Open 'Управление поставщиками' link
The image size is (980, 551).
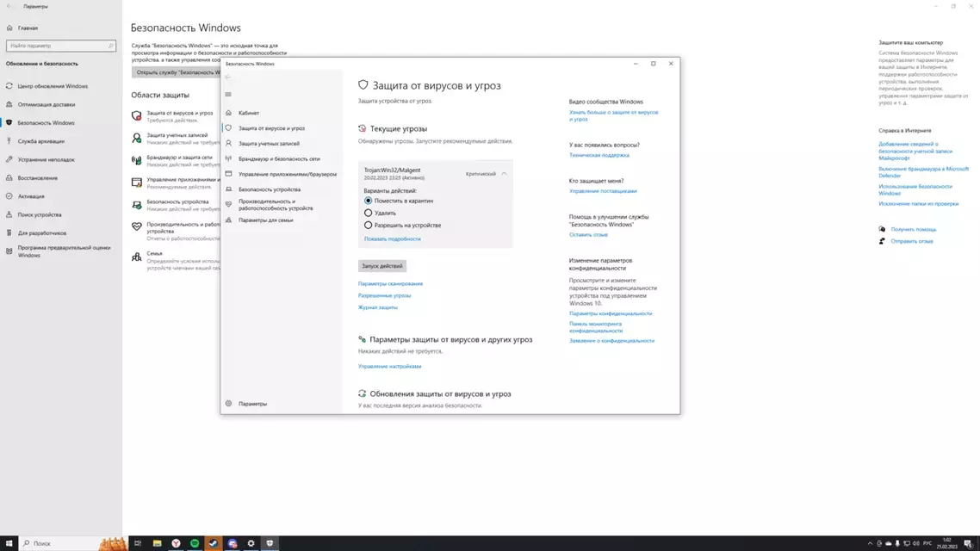[603, 191]
